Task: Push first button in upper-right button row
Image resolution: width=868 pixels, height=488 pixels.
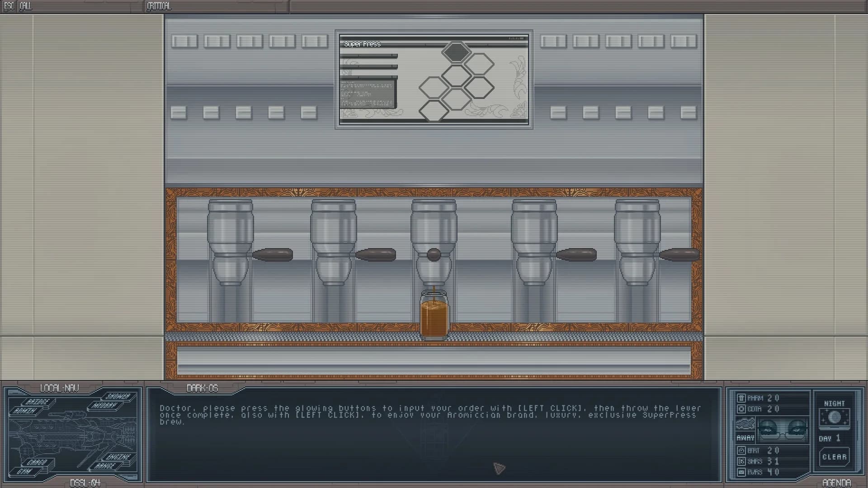Action: (553, 42)
